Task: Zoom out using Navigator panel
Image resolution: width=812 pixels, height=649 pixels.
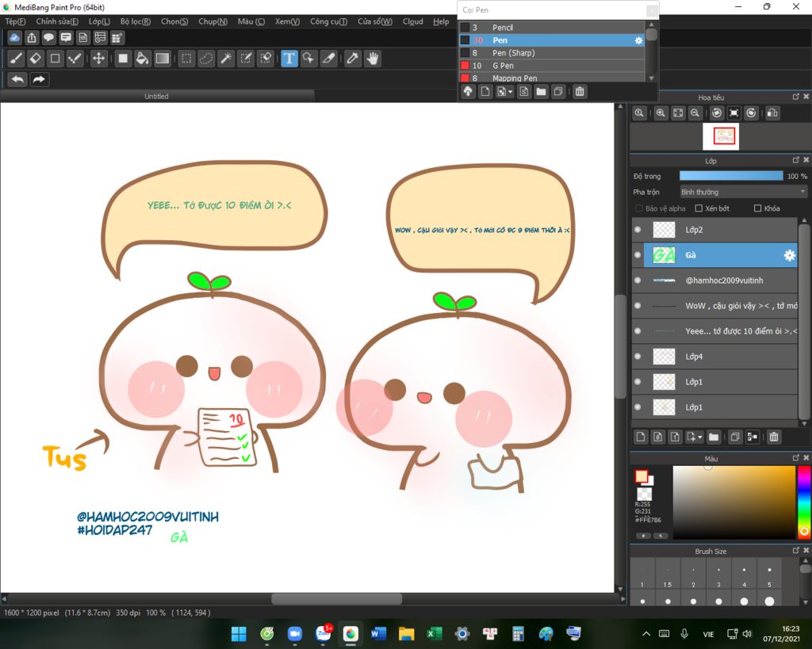Action: (695, 113)
